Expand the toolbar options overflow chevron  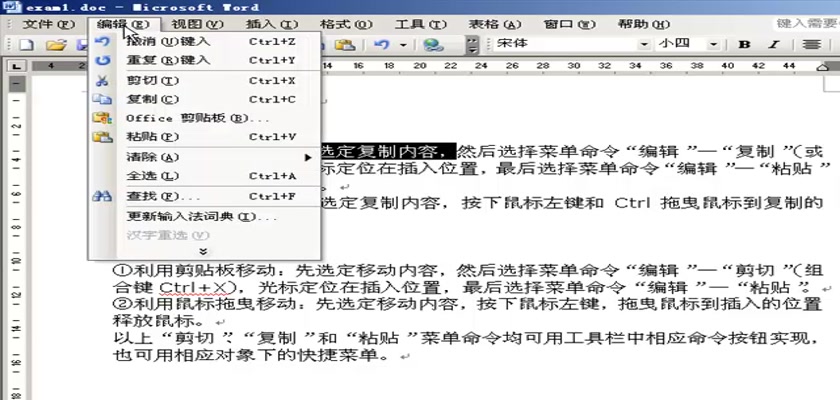(472, 45)
